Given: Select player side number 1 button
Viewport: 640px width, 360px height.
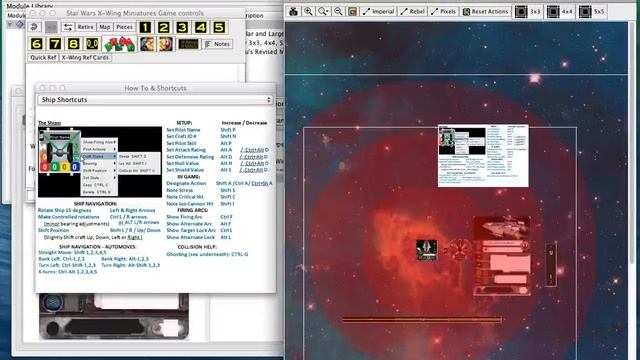Looking at the screenshot, I should (x=145, y=27).
